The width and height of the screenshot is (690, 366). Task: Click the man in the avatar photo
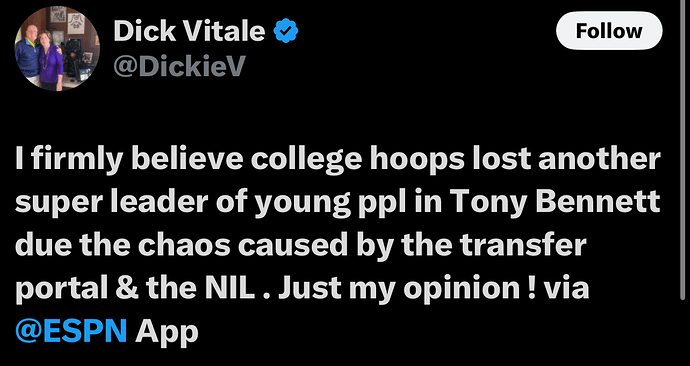(x=28, y=54)
